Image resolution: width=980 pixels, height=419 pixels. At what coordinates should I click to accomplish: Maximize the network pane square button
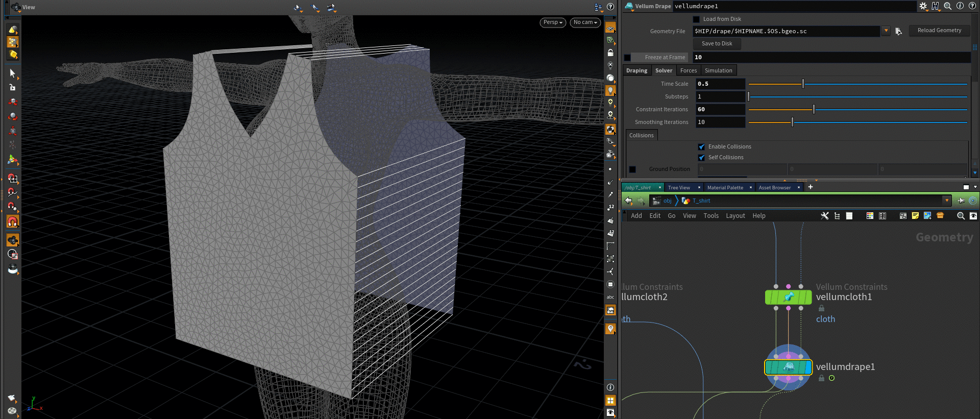pos(966,187)
